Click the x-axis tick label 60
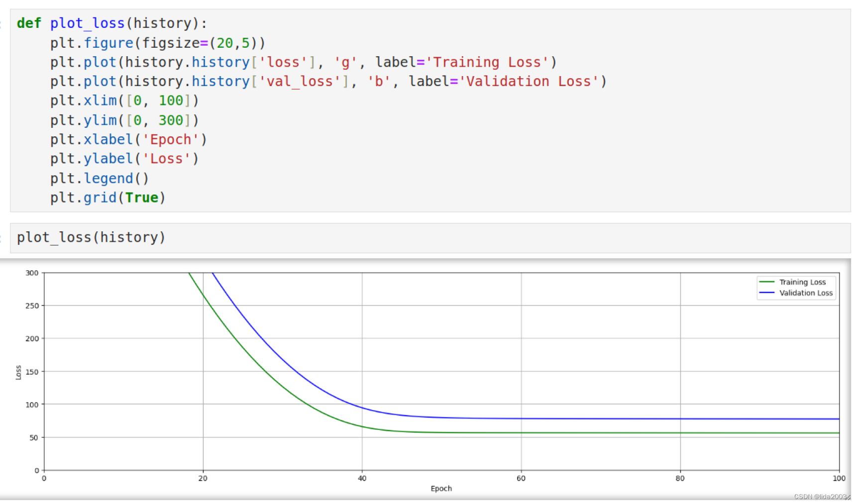The width and height of the screenshot is (854, 504). (x=521, y=478)
